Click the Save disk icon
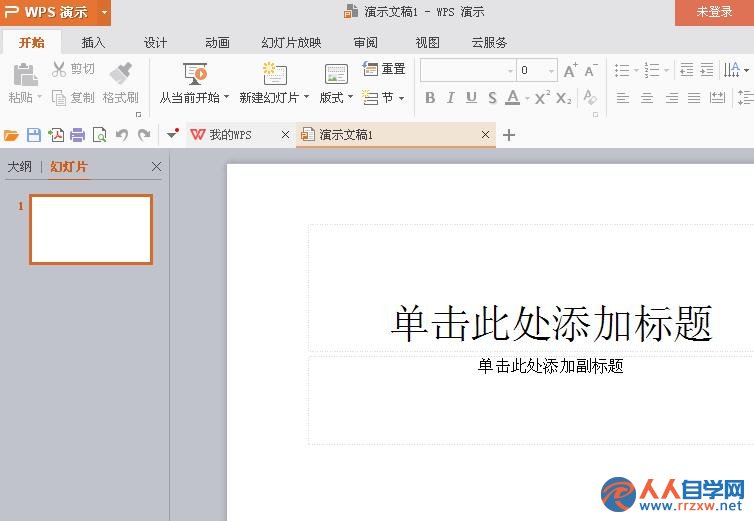This screenshot has width=754, height=521. (x=34, y=135)
